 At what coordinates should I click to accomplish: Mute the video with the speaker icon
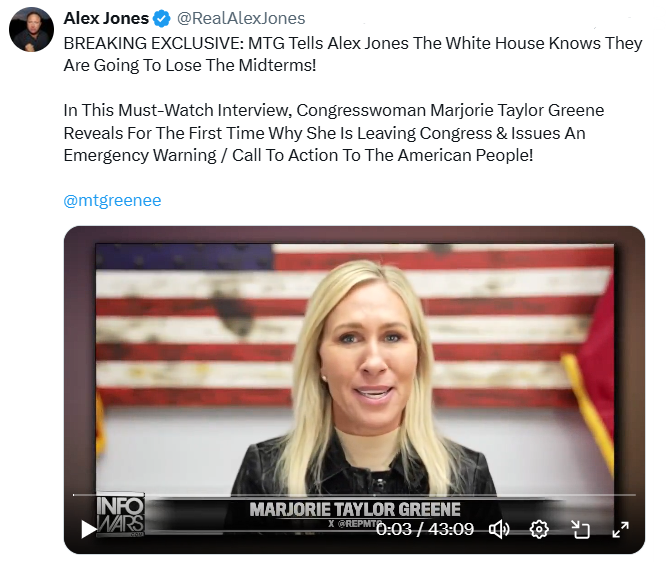click(499, 529)
